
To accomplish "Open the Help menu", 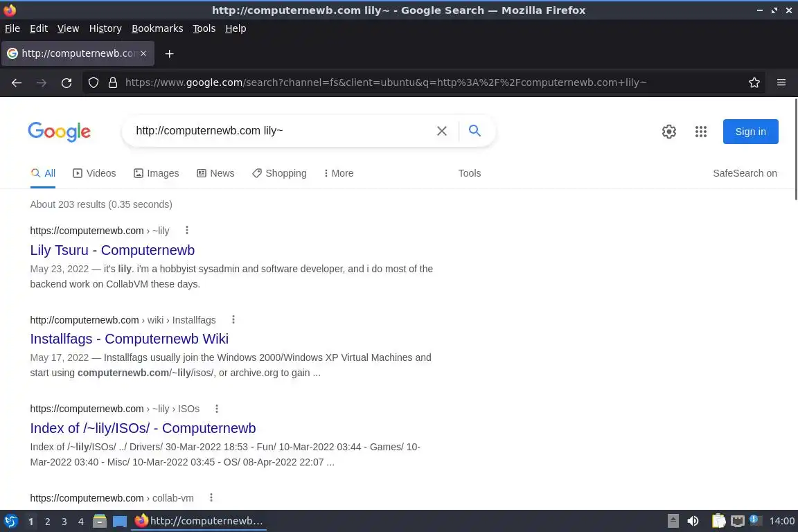I will [x=236, y=28].
